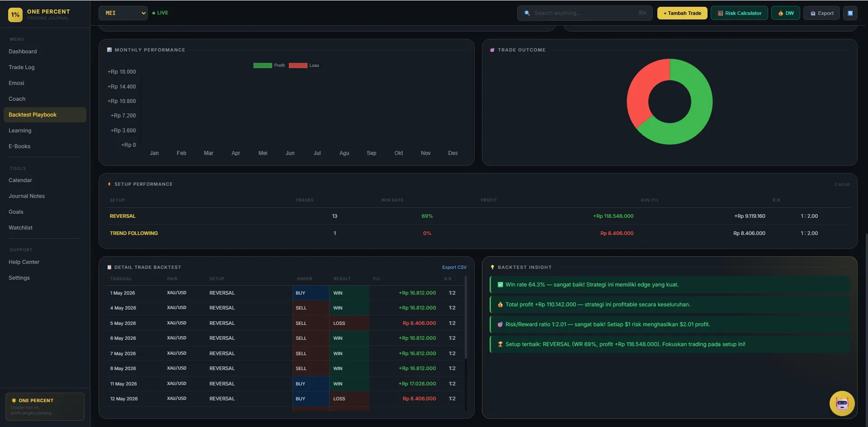The height and width of the screenshot is (427, 868).
Task: Click the DW button
Action: tap(786, 13)
